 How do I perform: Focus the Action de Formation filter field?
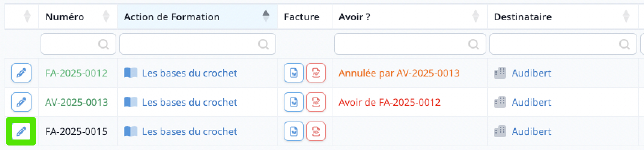198,44
